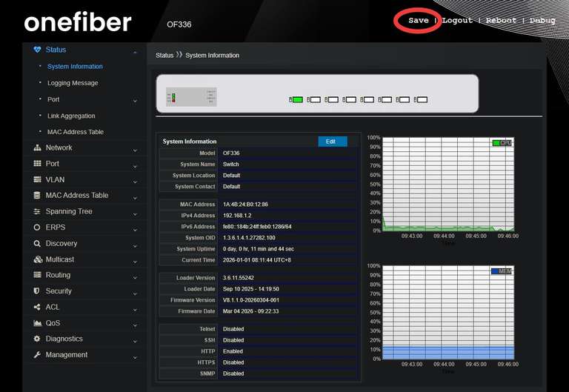Click the Reboot link
The image size is (569, 392).
click(x=501, y=20)
